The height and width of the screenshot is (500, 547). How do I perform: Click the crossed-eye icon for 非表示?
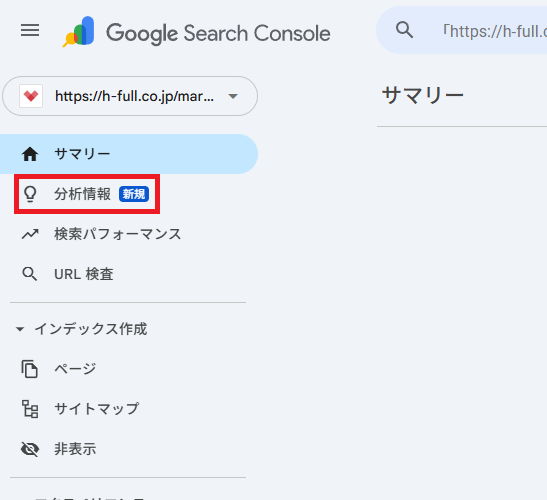click(30, 449)
